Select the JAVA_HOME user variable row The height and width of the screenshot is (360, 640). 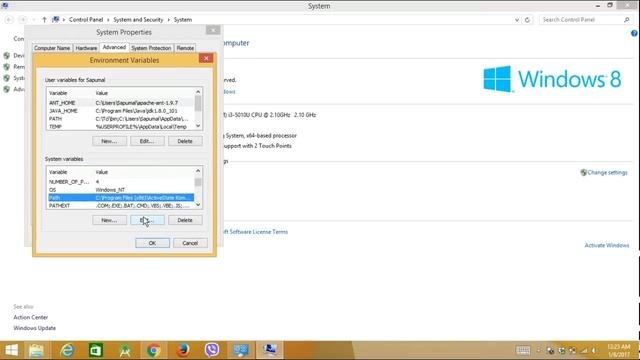coord(121,111)
